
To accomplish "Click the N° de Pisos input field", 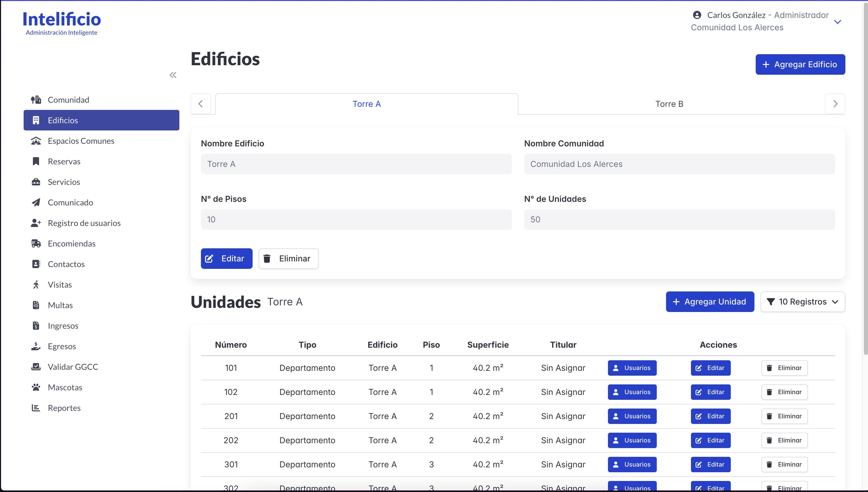I will (x=356, y=219).
